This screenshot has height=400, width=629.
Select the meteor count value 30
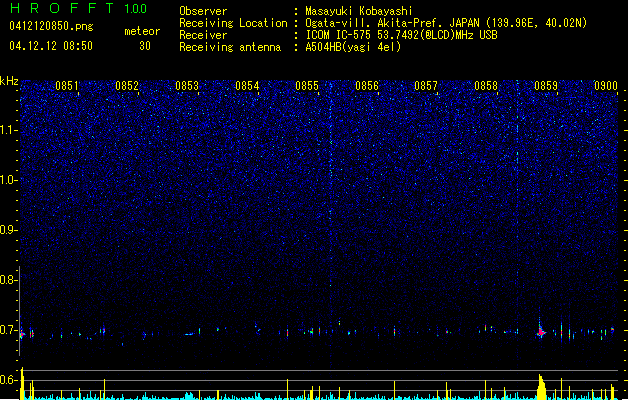click(145, 46)
